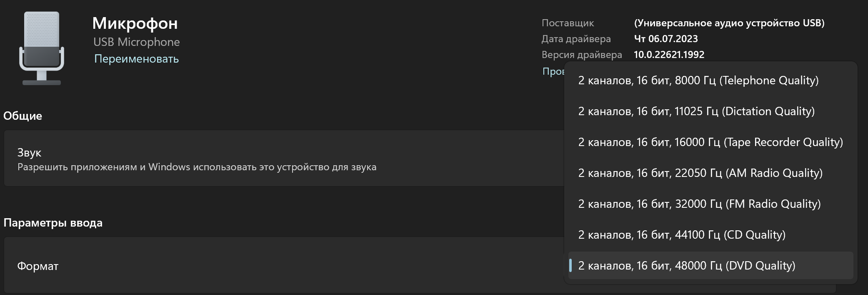
Task: Choose 16000 Гц Tape Recorder Quality
Action: 710,142
